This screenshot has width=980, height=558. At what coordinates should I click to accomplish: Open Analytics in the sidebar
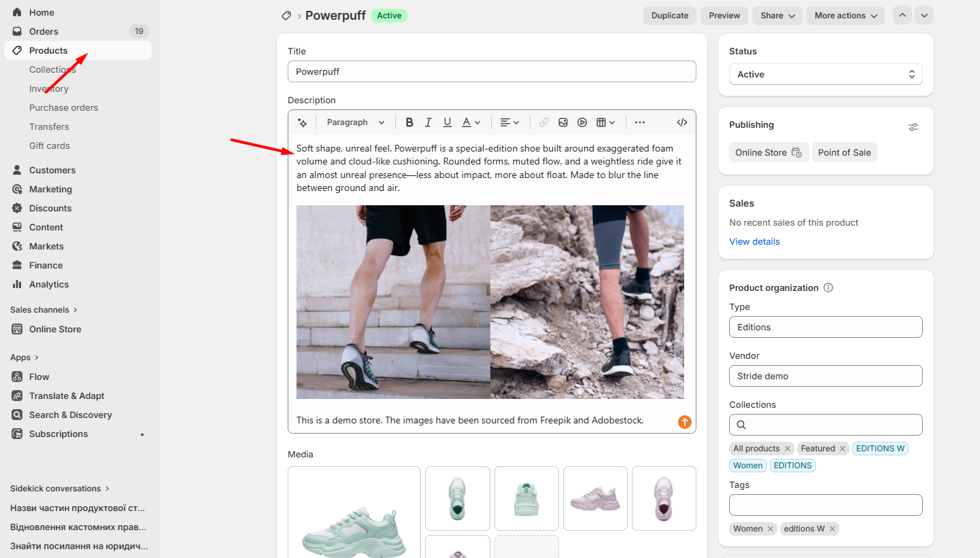[x=78, y=284]
